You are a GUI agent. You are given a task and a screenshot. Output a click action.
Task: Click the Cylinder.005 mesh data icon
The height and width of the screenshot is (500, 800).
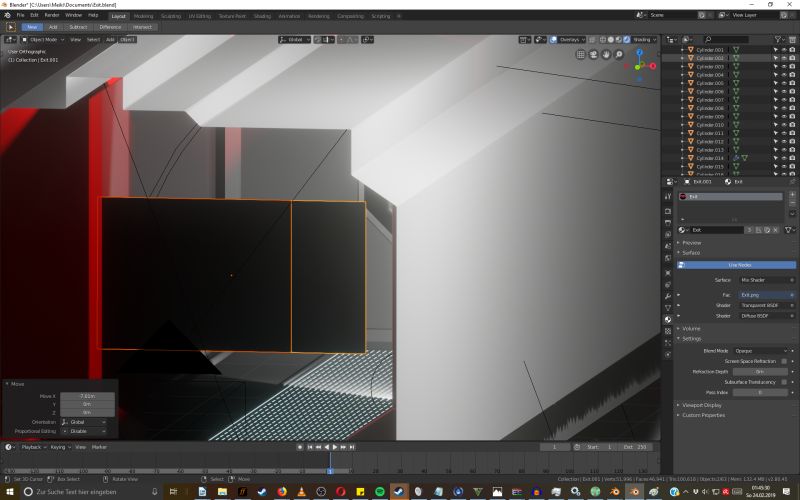tap(736, 83)
